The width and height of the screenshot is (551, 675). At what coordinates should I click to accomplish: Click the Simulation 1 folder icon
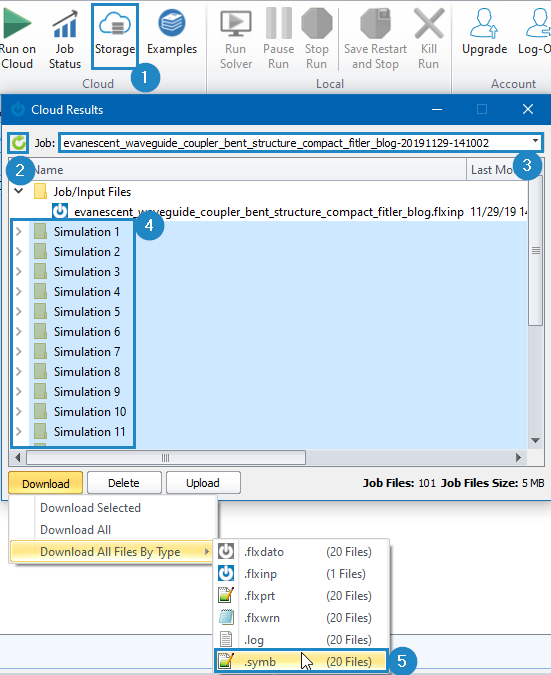point(40,232)
